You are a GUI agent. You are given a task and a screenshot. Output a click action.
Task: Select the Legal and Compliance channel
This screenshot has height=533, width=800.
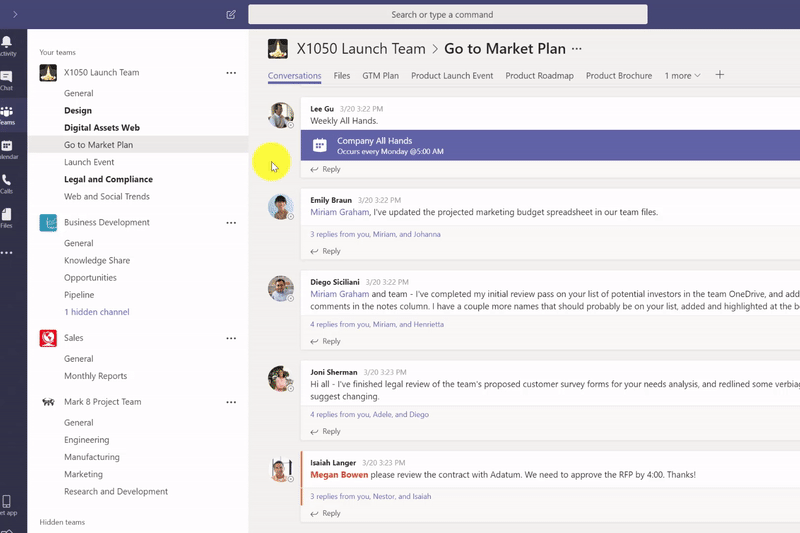(109, 179)
